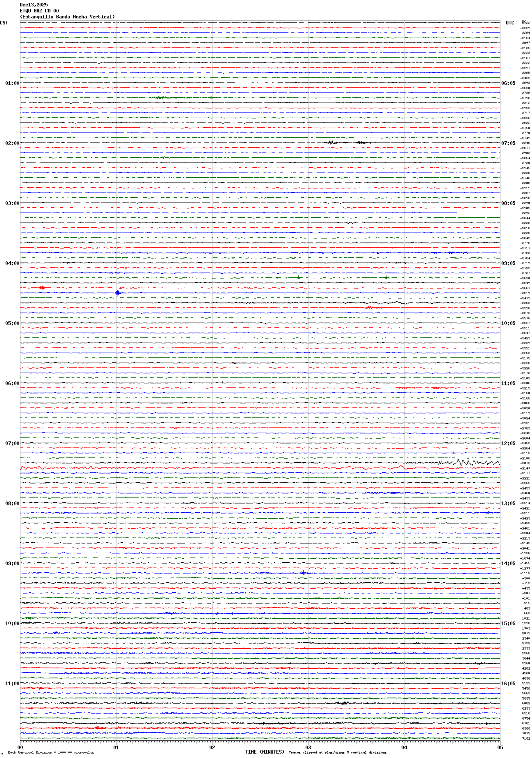Click the UTC timezone label
Image resolution: width=532 pixels, height=758 pixels.
coord(510,23)
